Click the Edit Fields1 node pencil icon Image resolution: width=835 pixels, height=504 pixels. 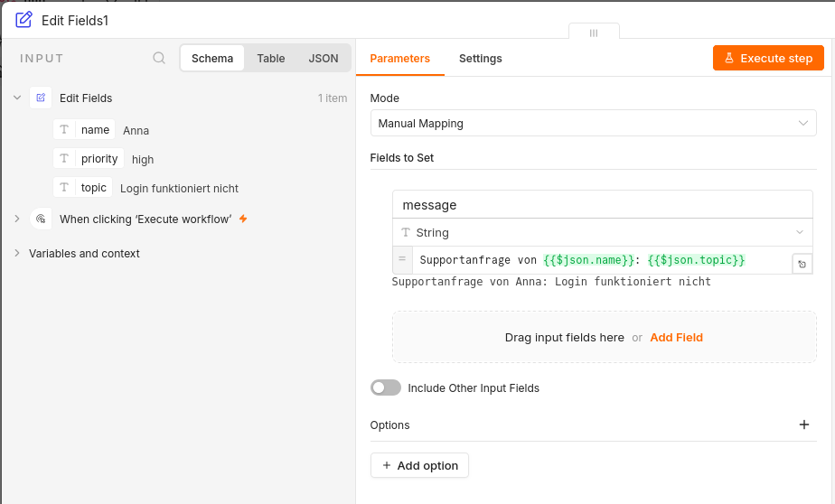(24, 20)
